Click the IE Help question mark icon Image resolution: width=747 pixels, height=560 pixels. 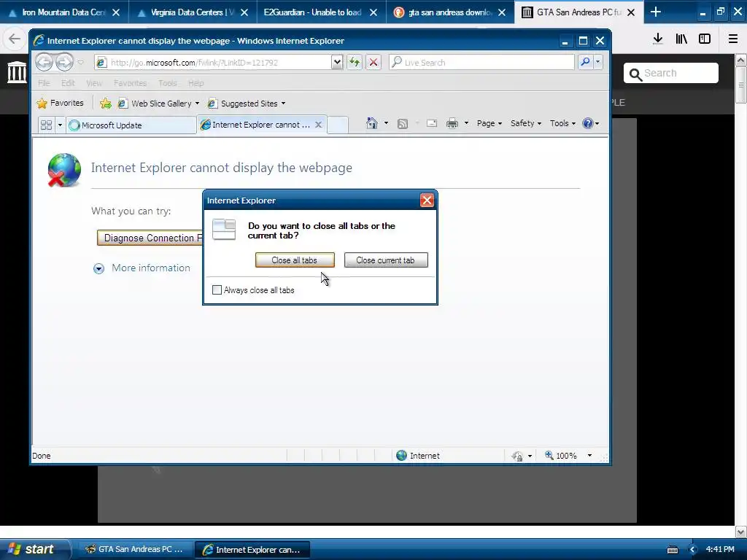588,123
